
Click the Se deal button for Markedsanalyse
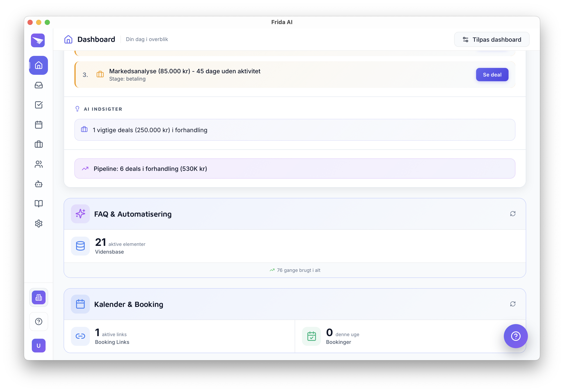pos(492,75)
